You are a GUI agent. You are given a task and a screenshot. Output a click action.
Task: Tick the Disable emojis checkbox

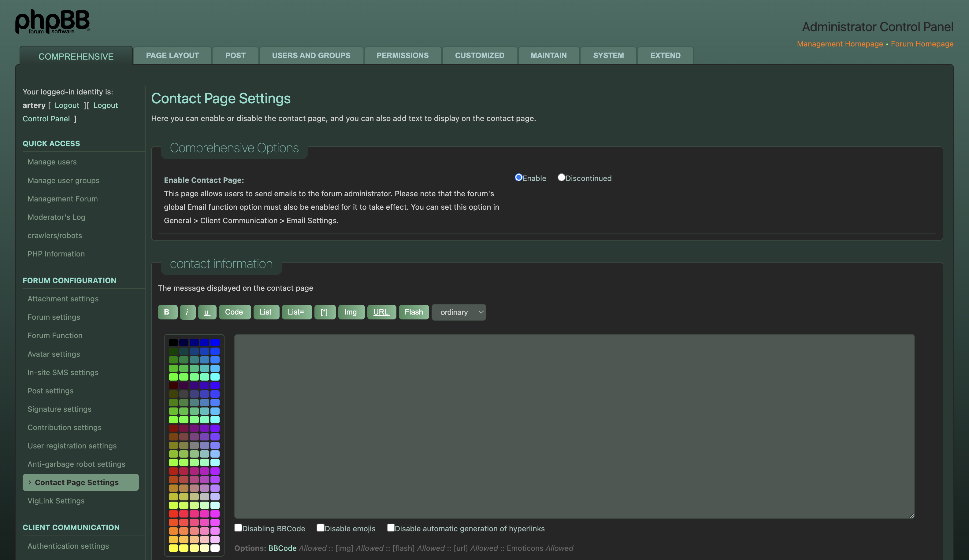pos(320,528)
